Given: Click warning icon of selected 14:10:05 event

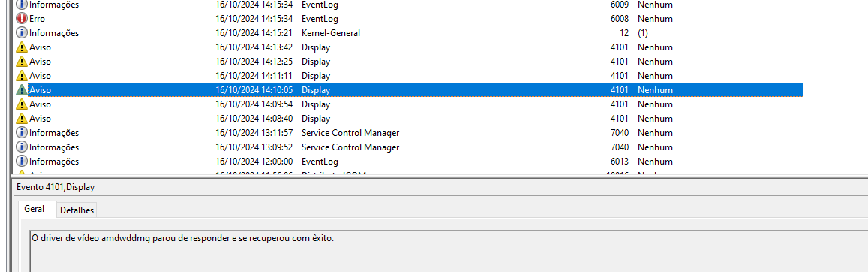Looking at the screenshot, I should 23,89.
